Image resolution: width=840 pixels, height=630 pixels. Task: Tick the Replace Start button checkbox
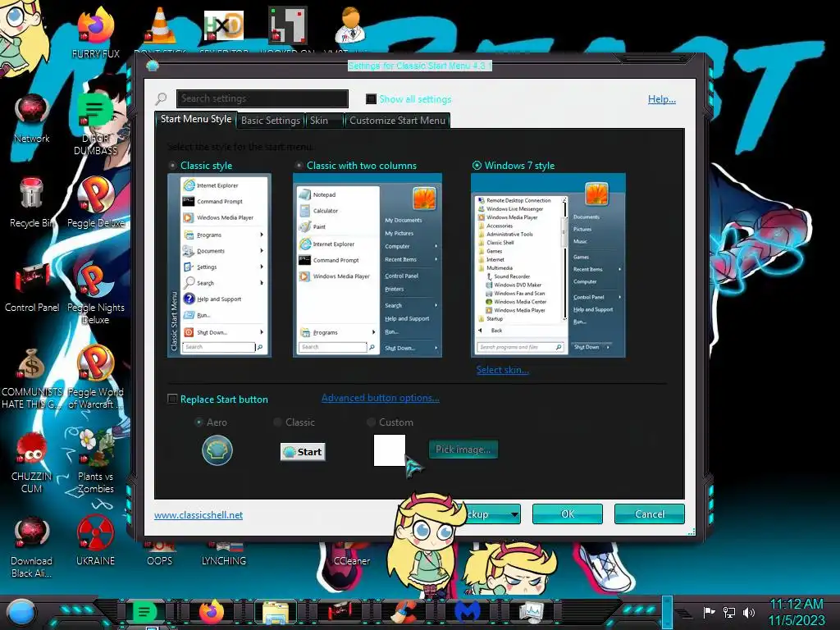(172, 399)
